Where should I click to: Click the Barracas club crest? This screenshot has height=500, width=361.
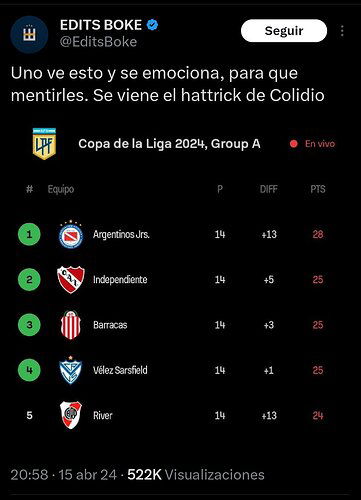tap(71, 325)
